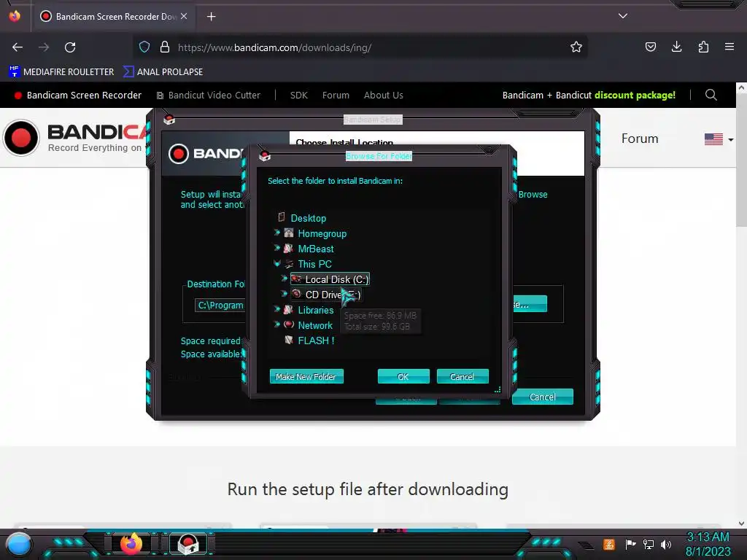Screen dimensions: 747x560
Task: Expand the MrBeast user node
Action: click(x=276, y=248)
